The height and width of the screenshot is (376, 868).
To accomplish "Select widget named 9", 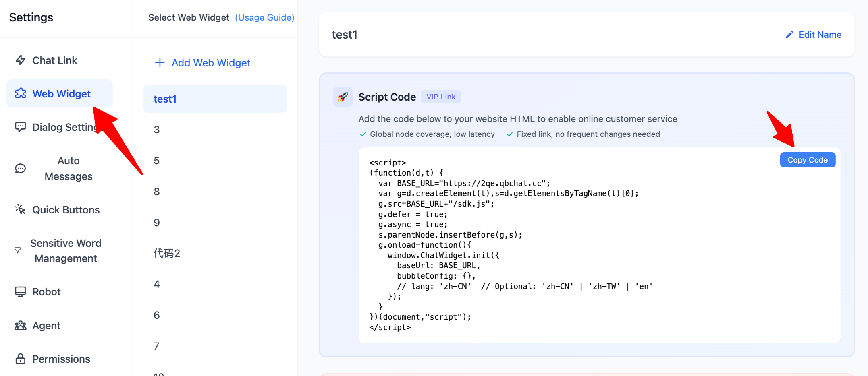I will click(215, 223).
